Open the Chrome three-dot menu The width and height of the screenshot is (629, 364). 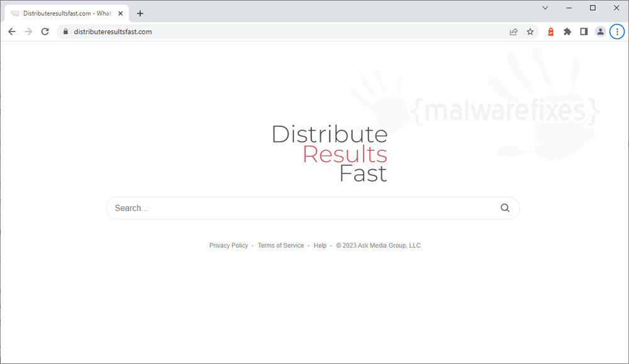point(617,31)
